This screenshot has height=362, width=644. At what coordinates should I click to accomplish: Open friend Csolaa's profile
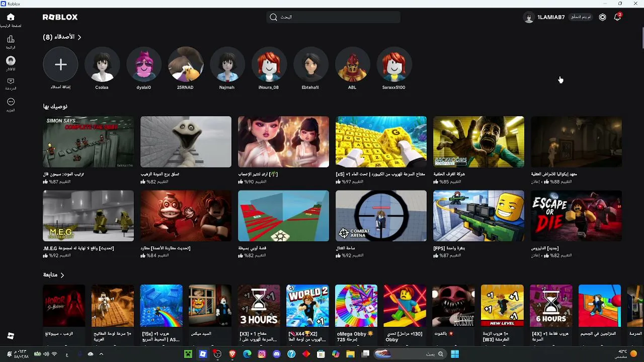coord(102,64)
